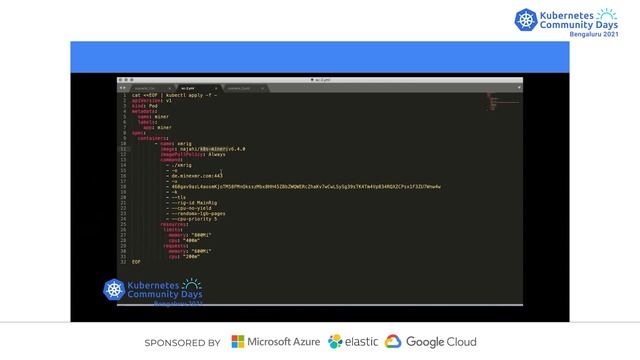Close the currently active editor tab
The height and width of the screenshot is (360, 640).
tap(216, 89)
